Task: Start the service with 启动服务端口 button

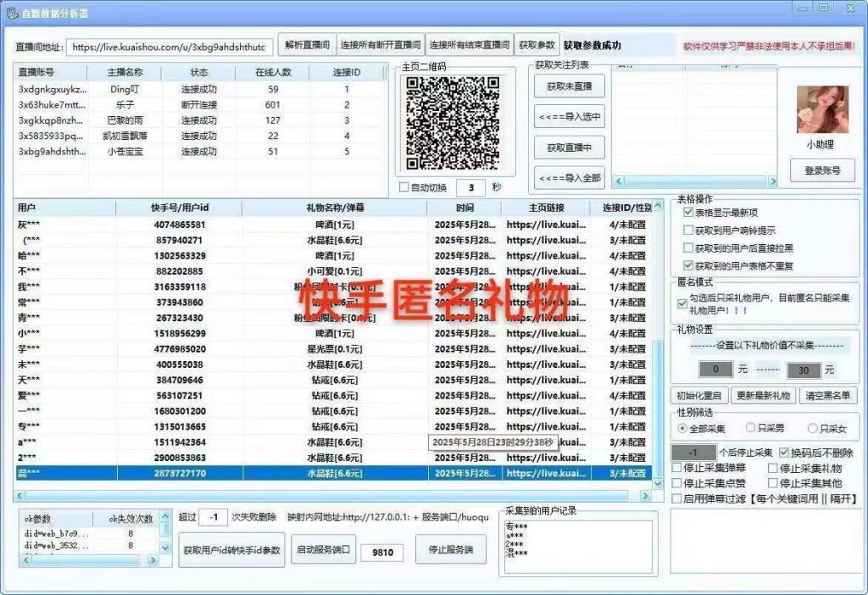Action: (322, 550)
